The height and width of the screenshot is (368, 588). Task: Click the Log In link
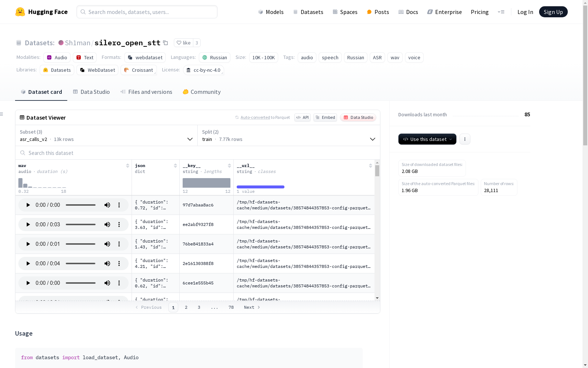525,12
